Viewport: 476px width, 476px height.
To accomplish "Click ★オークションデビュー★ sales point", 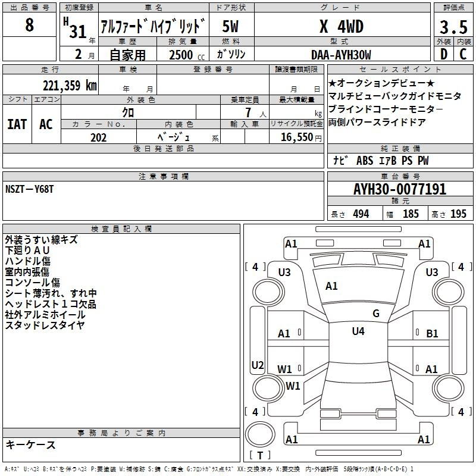I will [x=381, y=83].
